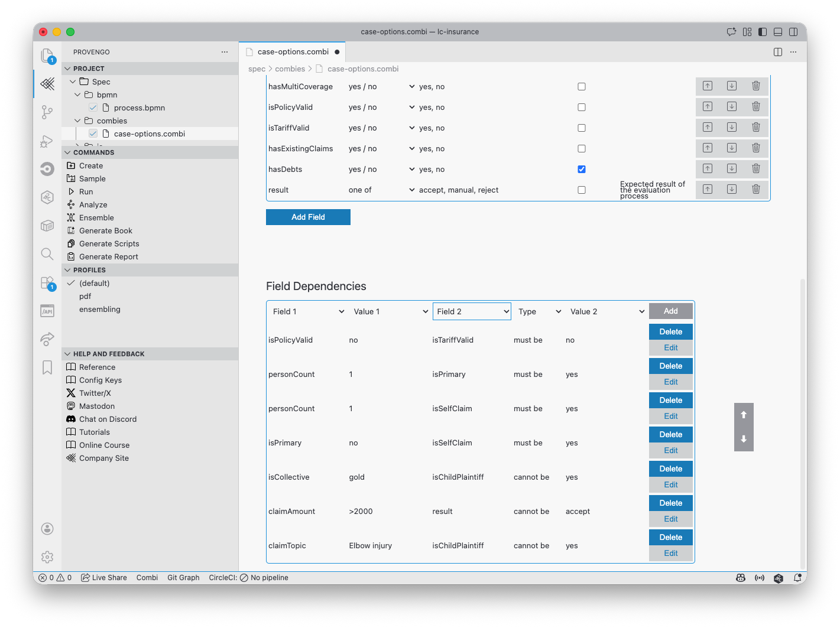
Task: Click the Add Field button
Action: pos(308,217)
